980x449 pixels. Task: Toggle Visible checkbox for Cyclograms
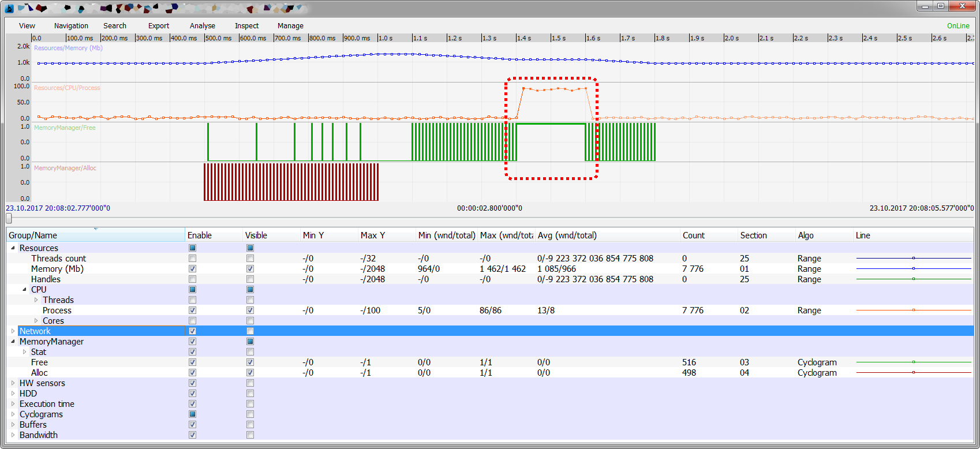[x=250, y=414]
